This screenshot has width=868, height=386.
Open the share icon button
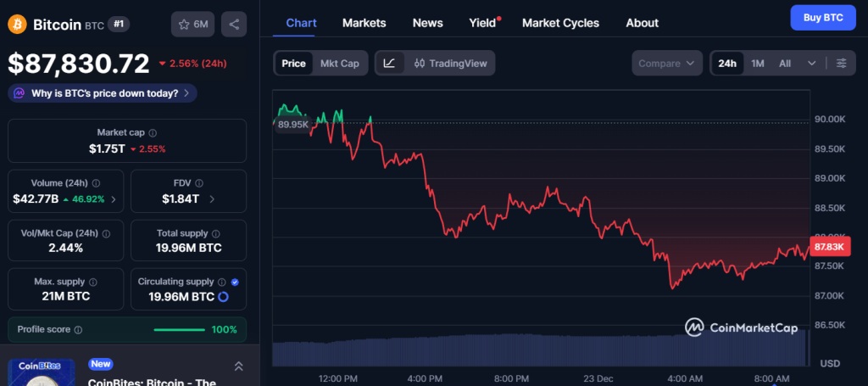[234, 25]
